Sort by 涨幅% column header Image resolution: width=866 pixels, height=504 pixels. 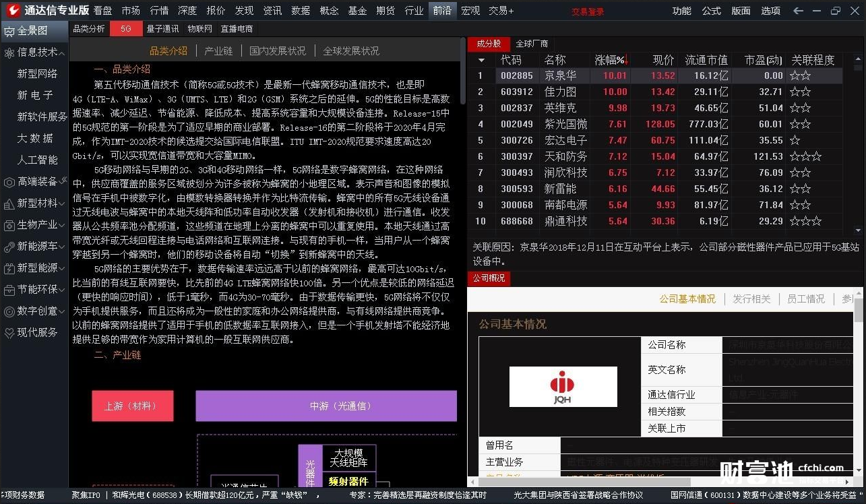point(611,60)
